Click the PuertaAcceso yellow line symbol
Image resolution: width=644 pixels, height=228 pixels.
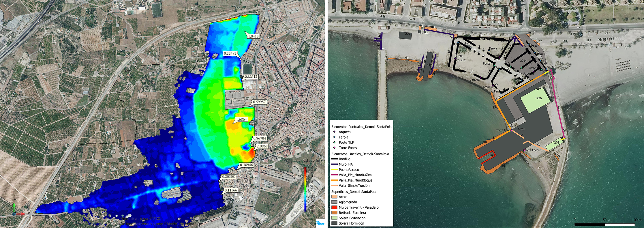[x=334, y=170]
